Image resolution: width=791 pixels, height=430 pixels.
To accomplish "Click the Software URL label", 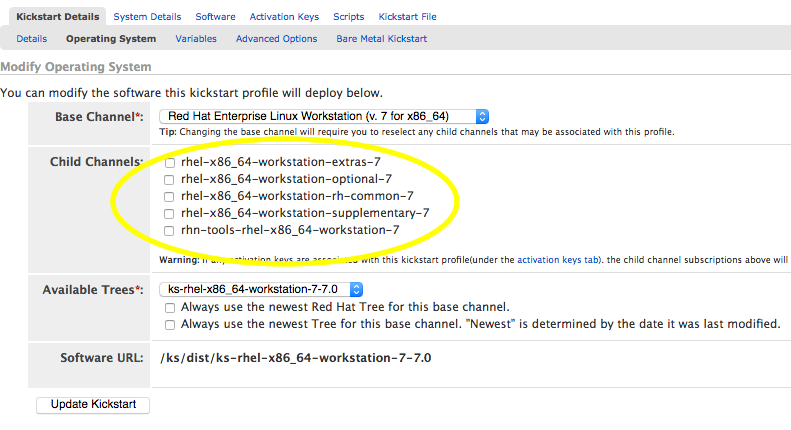I will [x=101, y=358].
